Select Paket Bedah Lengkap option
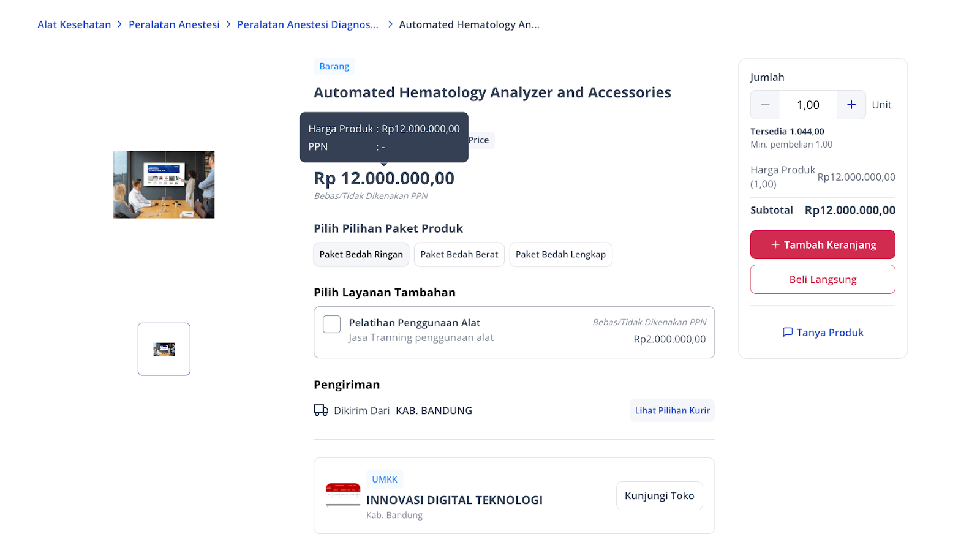This screenshot has height=553, width=980. (x=560, y=254)
